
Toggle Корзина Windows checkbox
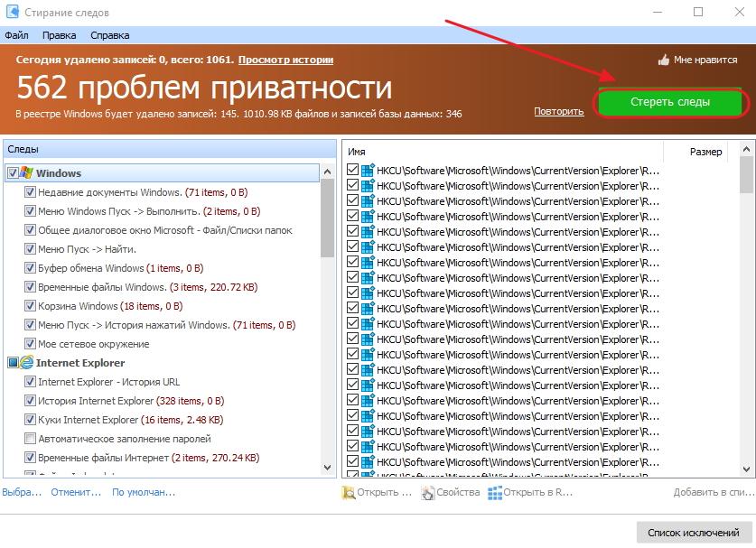pos(30,306)
